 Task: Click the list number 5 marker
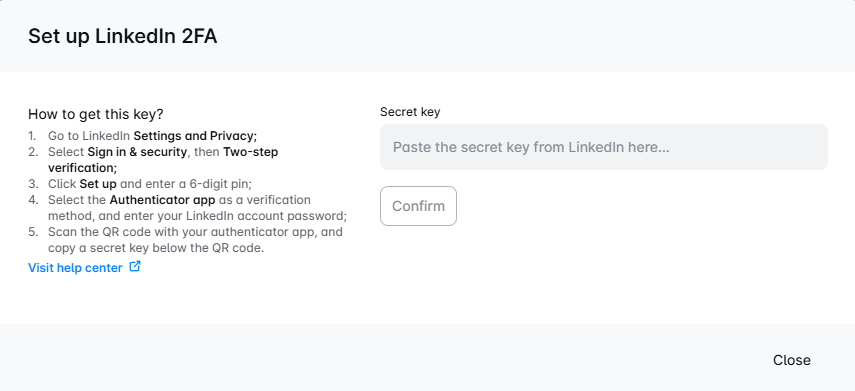point(33,232)
